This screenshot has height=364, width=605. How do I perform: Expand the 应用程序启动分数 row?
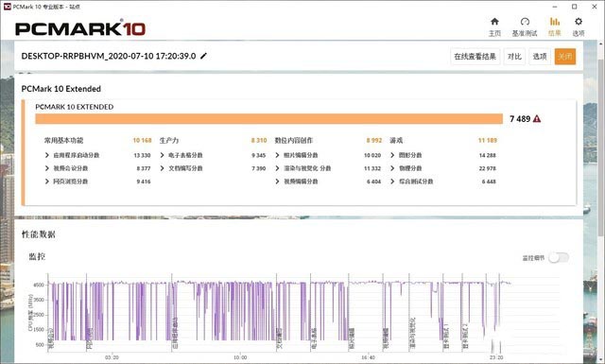(47, 155)
